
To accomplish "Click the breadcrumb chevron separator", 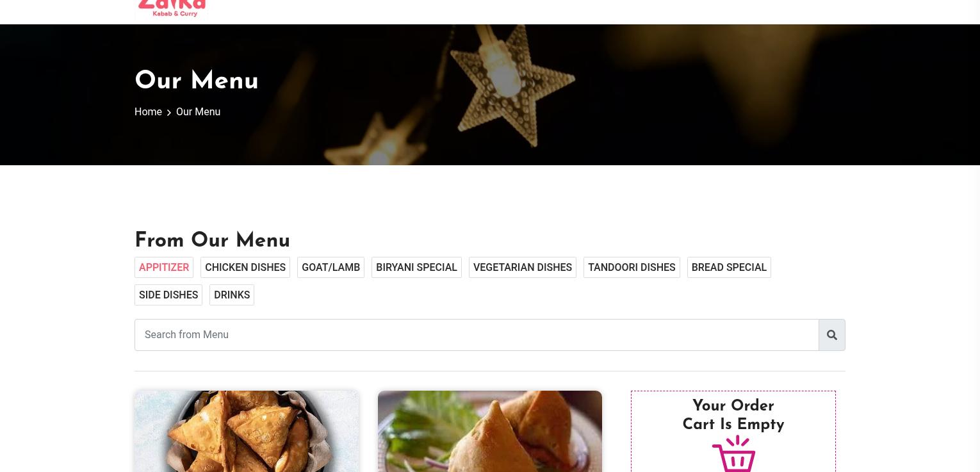I will [169, 113].
